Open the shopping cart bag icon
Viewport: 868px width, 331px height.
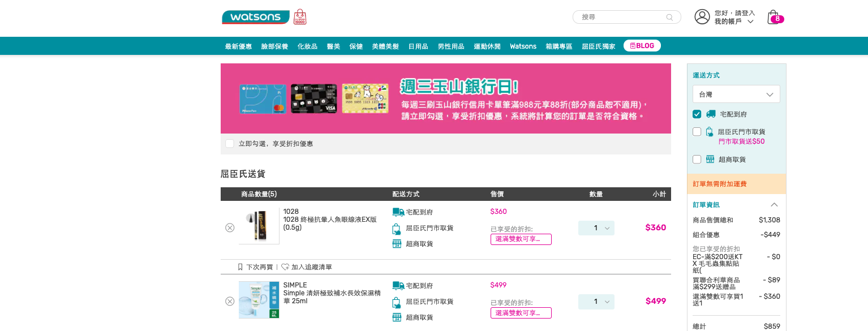coord(773,17)
